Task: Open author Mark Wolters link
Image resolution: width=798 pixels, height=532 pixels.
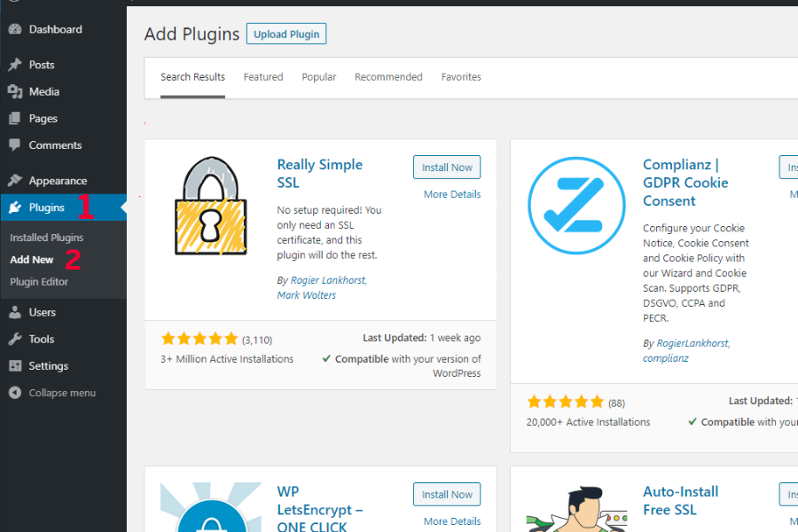Action: click(307, 295)
